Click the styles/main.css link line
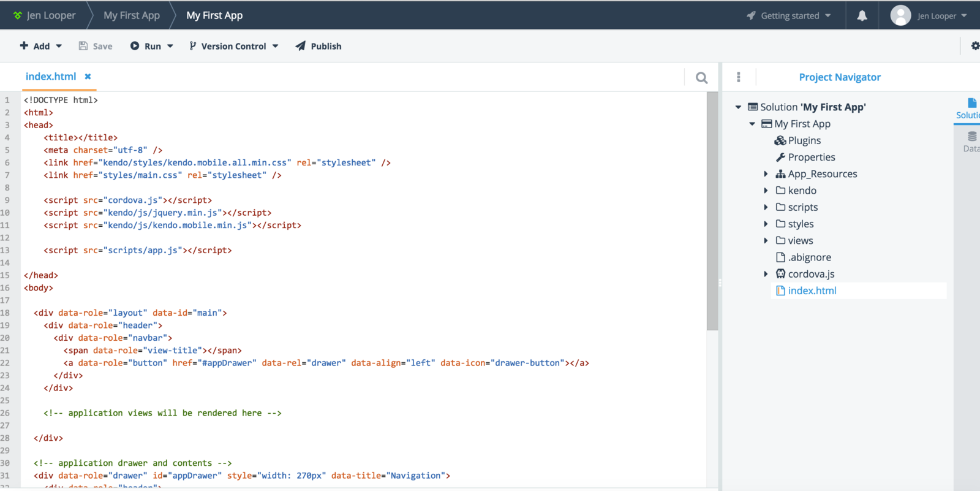This screenshot has width=980, height=491. tap(162, 175)
